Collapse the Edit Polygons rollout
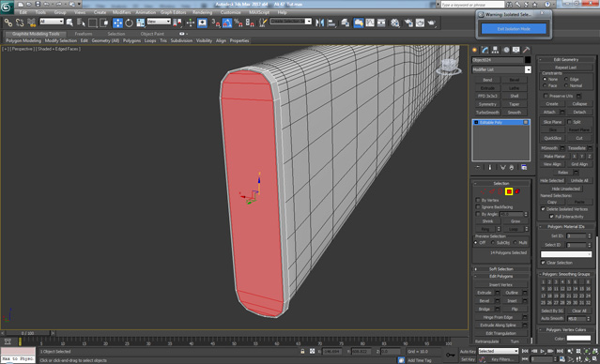Viewport: 600px width, 364px height. pyautogui.click(x=500, y=277)
